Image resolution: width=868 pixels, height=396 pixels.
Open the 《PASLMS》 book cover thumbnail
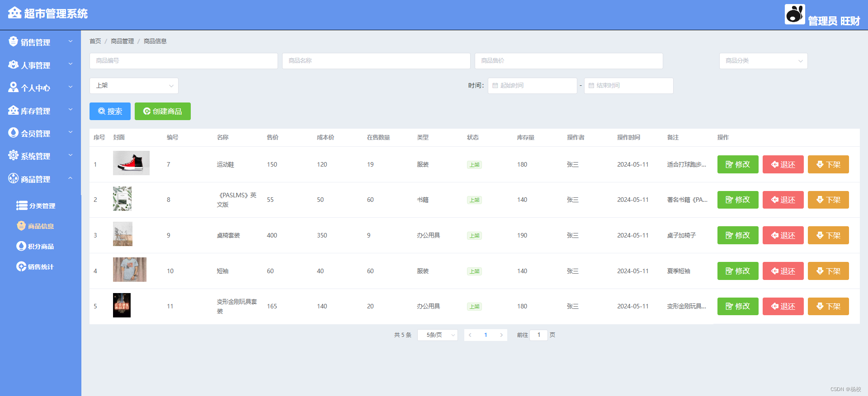[122, 199]
